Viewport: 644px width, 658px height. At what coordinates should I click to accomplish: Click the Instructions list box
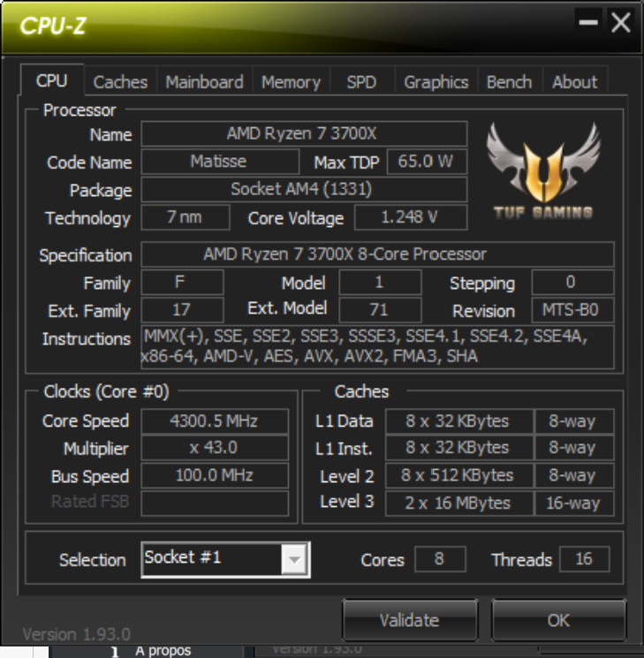pyautogui.click(x=377, y=347)
